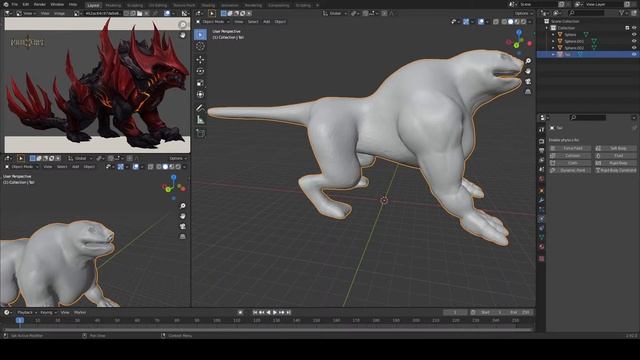Enable Collision physics
Screen dimensions: 640x360
tap(570, 156)
